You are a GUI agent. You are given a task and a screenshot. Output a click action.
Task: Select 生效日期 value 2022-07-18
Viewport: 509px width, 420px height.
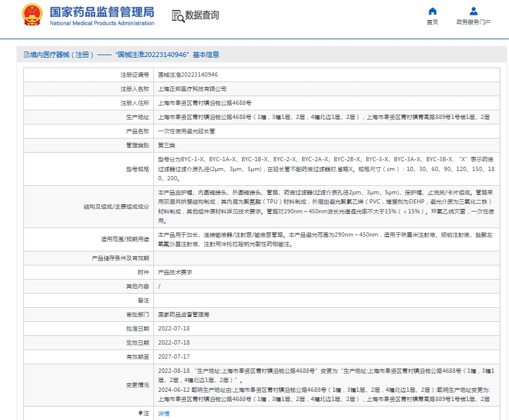(174, 342)
